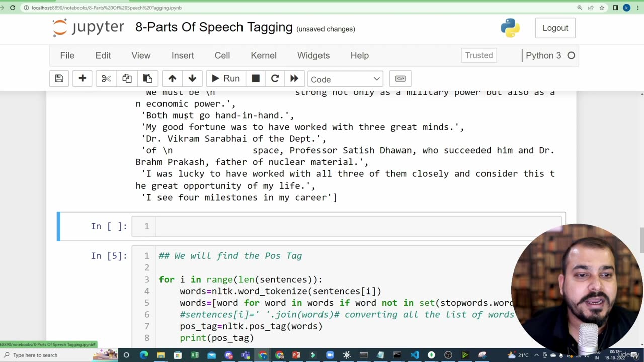Paste cells below using the clipboard icon

(147, 79)
